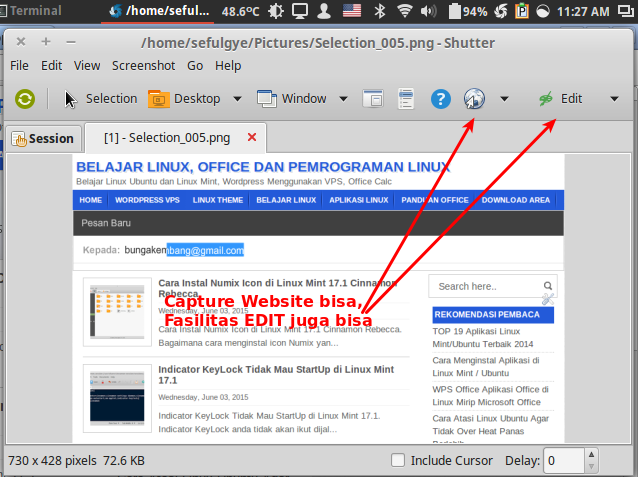Viewport: 638px width, 477px height.
Task: Decrease the Delay with down stepper arrow
Action: coord(591,467)
